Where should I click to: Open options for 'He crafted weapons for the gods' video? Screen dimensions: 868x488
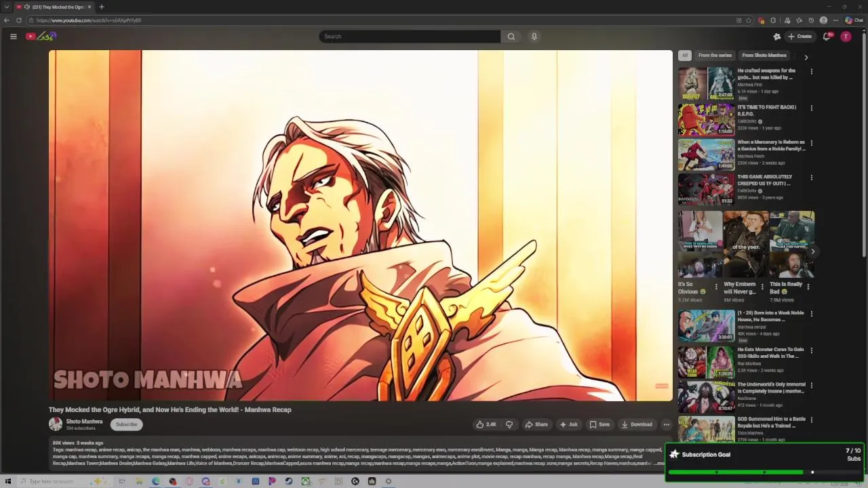pos(811,71)
